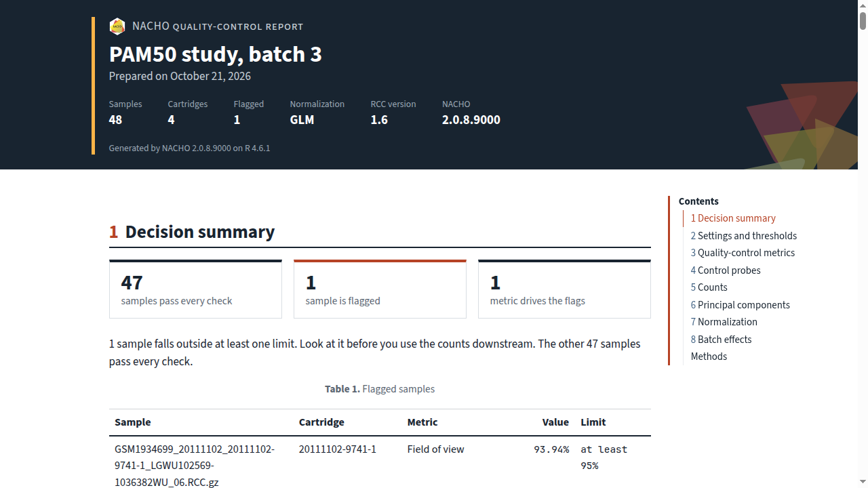
Task: Click the 'Generated by NACHO' footer line
Action: [x=190, y=148]
